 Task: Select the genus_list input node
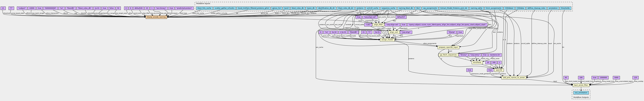[277, 8]
